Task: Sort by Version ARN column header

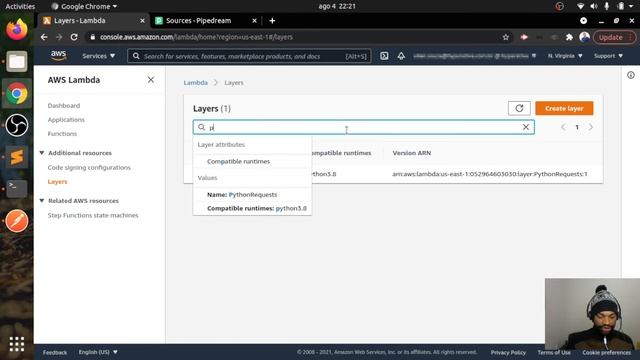Action: click(x=411, y=153)
